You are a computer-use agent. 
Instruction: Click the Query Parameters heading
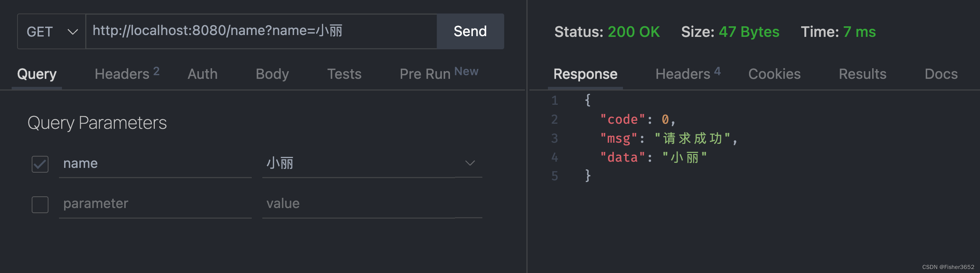tap(97, 123)
